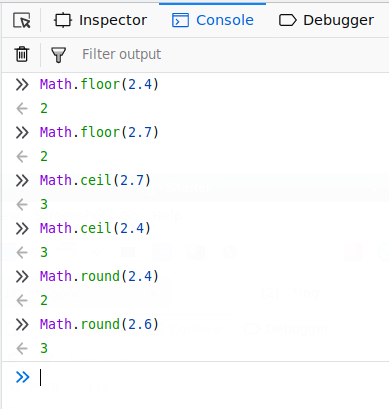Click the Math.round(2.6) command entry
Viewport: 389px width, 409px height.
tap(99, 324)
